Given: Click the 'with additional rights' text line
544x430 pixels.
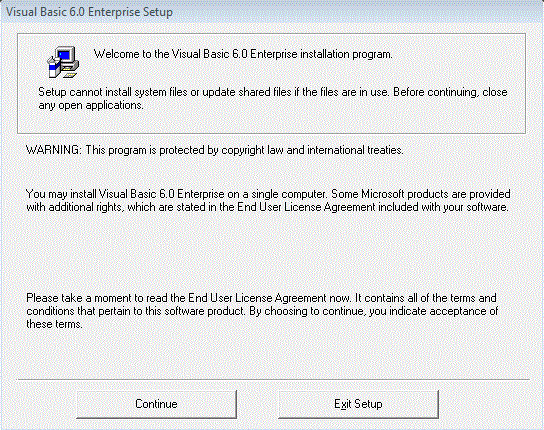Looking at the screenshot, I should tap(267, 207).
